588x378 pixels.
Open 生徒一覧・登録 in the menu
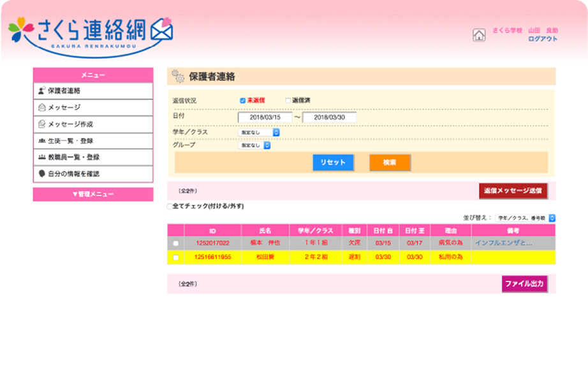coord(93,140)
